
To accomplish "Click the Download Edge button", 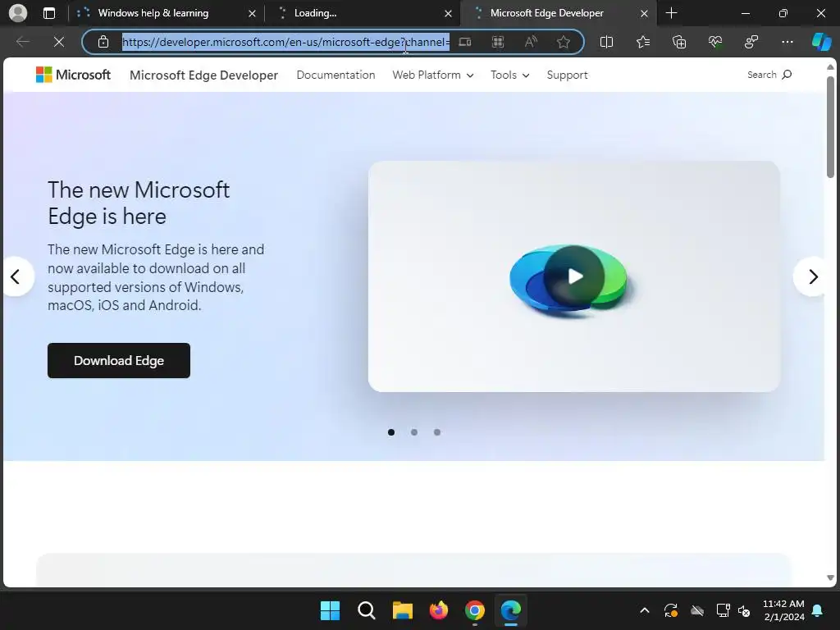I will [x=119, y=361].
